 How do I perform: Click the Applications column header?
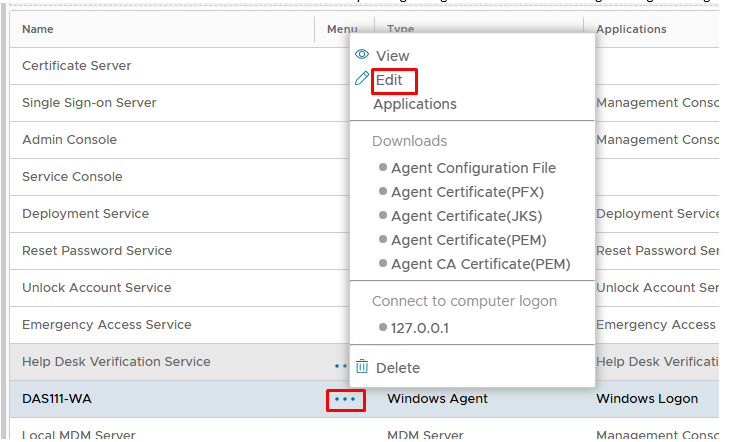[631, 29]
